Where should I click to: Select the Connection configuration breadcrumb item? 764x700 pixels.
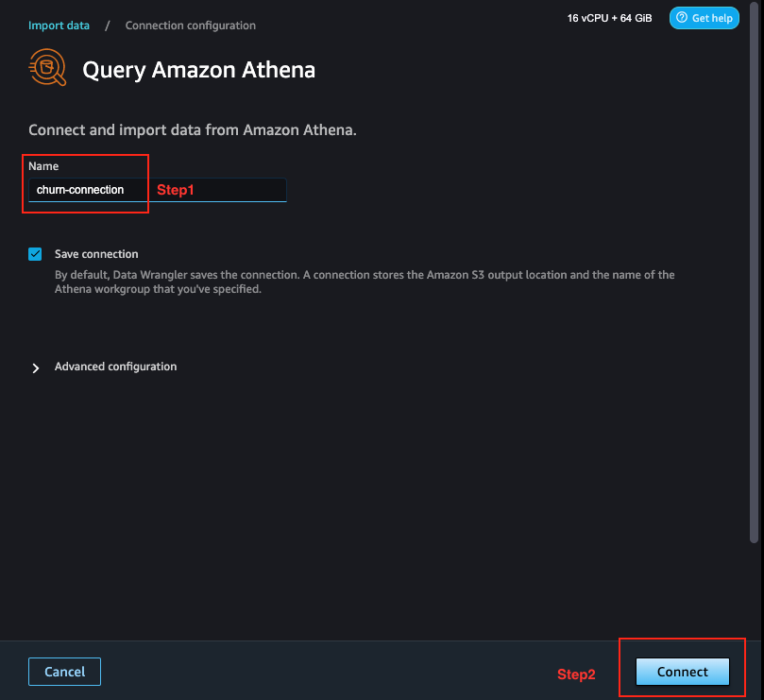[191, 26]
